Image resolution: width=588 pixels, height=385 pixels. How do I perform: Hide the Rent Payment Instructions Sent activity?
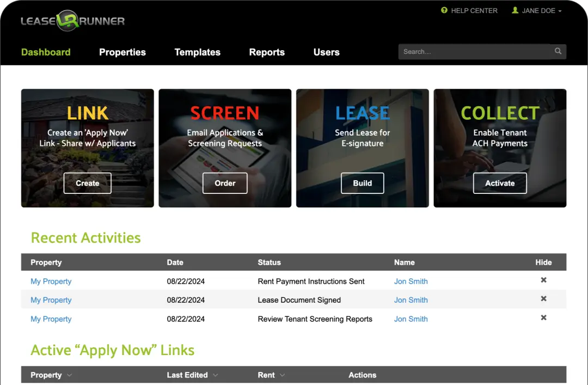(543, 280)
